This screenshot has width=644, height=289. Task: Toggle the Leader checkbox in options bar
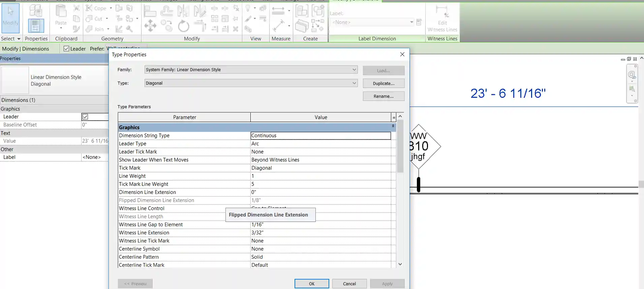[x=66, y=49]
